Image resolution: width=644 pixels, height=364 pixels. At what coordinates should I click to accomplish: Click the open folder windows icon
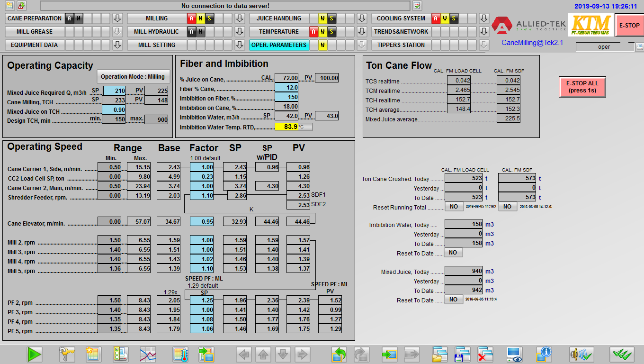(440, 354)
